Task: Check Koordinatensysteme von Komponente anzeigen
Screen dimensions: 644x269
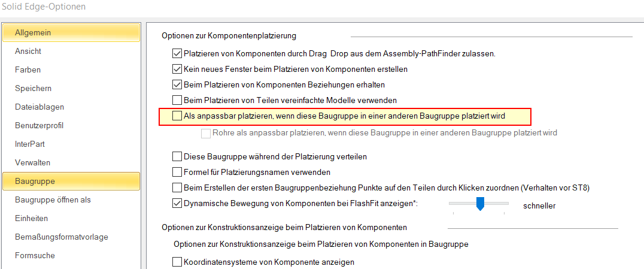Action: click(x=177, y=262)
